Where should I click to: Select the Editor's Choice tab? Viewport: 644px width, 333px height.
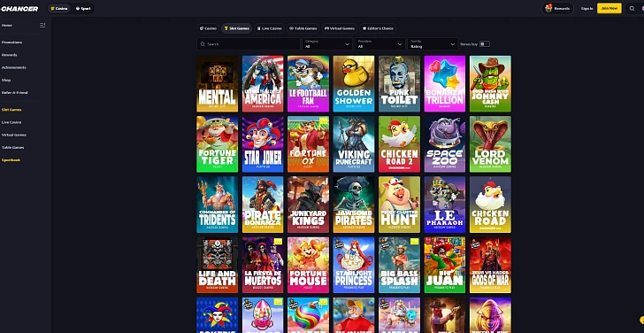[x=378, y=28]
